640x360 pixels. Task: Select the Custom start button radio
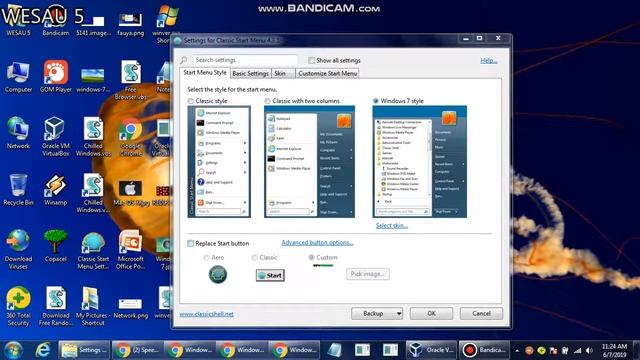(311, 257)
